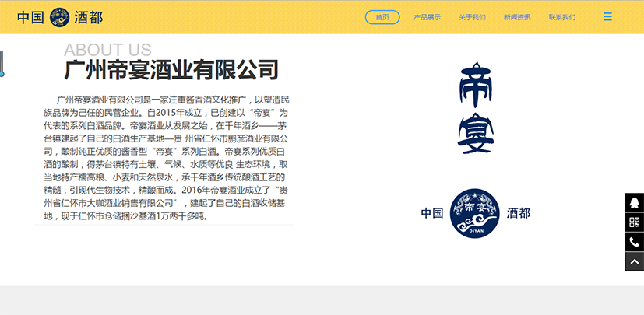Click the phone icon in side widget
Image resolution: width=644 pixels, height=315 pixels.
635,242
